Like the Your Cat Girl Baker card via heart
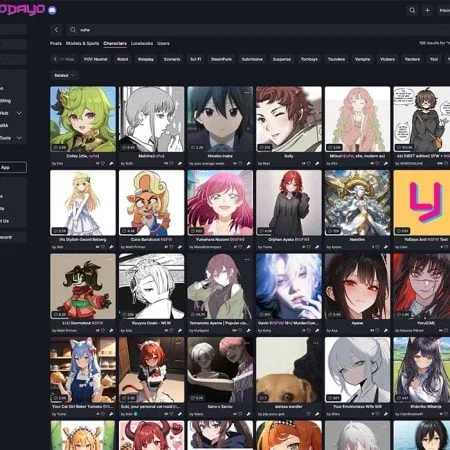450x450 pixels. click(103, 414)
